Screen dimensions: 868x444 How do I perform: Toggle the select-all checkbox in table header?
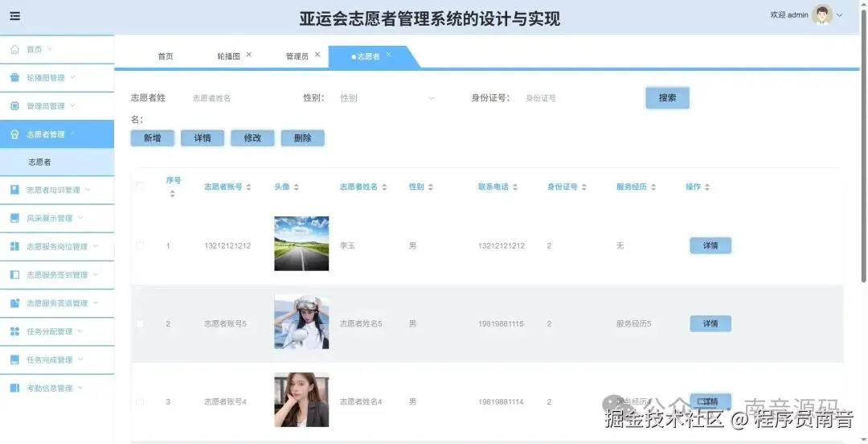click(140, 186)
